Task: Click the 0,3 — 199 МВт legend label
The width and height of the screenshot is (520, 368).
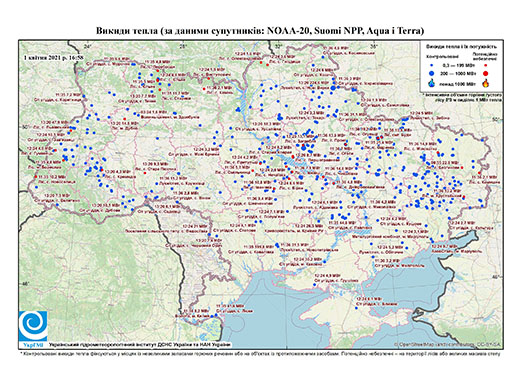Action: (x=458, y=66)
